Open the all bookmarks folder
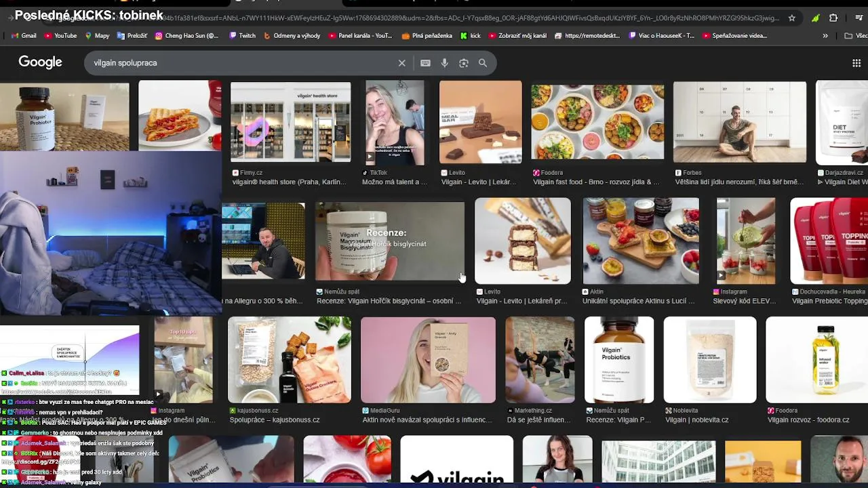 point(855,36)
